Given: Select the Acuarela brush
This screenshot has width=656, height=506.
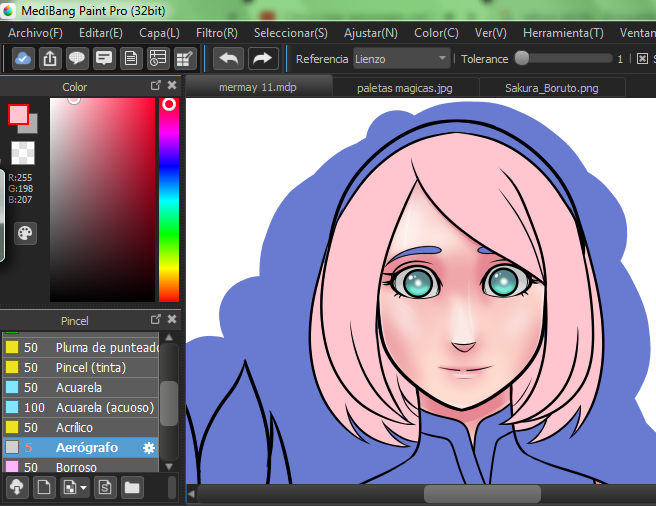Looking at the screenshot, I should tap(81, 388).
